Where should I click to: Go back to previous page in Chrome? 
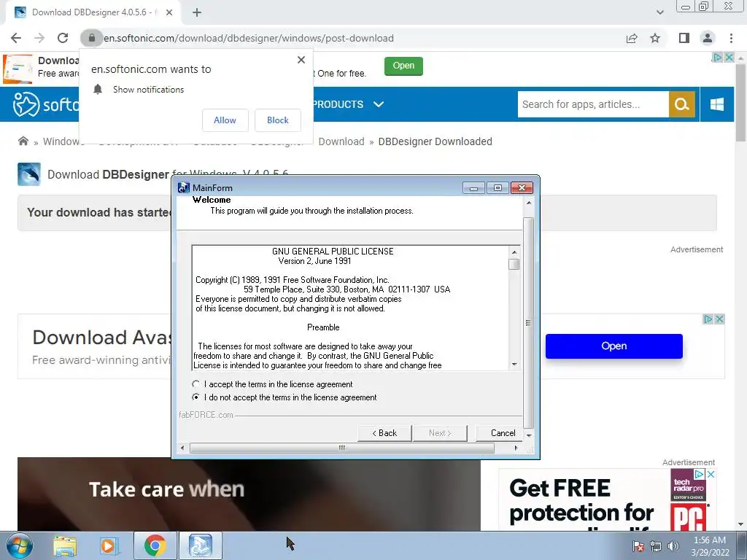click(16, 38)
